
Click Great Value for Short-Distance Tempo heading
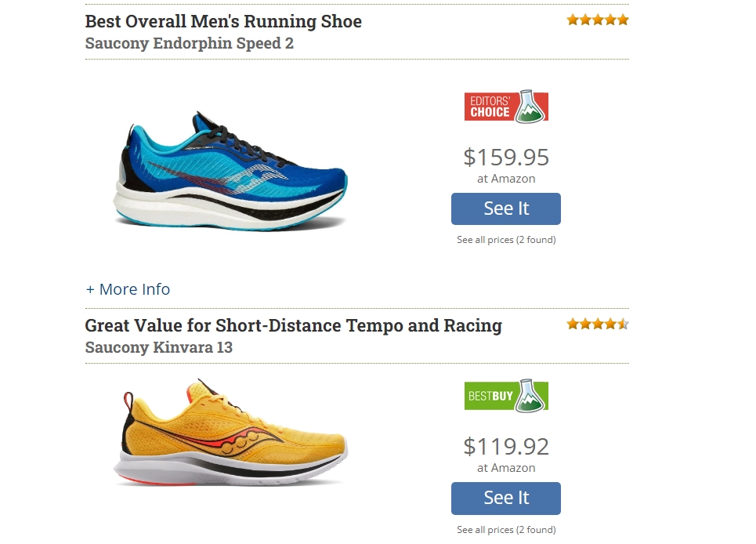coord(293,325)
